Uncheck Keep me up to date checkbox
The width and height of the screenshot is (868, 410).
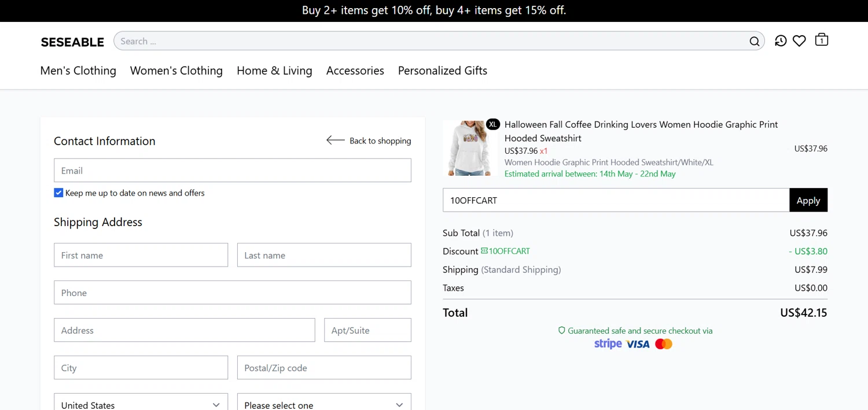58,193
